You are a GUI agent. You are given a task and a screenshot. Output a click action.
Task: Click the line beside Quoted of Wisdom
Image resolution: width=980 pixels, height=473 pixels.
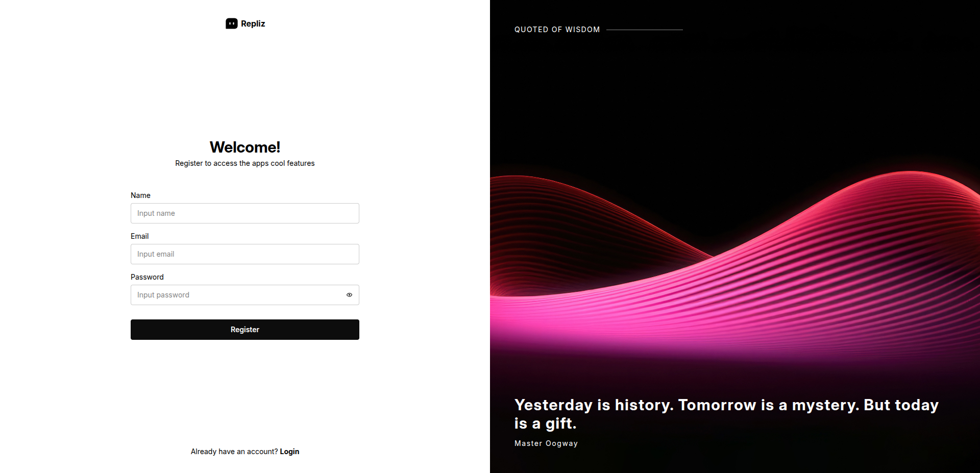tap(644, 30)
